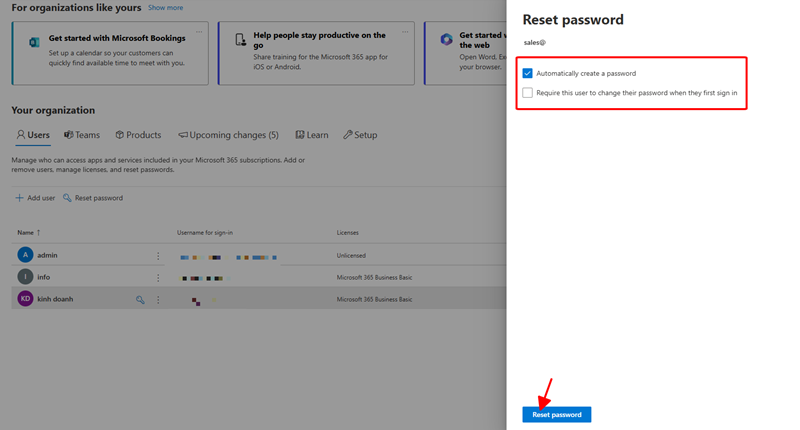This screenshot has height=430, width=800.
Task: Sort users by Name column header
Action: 27,233
